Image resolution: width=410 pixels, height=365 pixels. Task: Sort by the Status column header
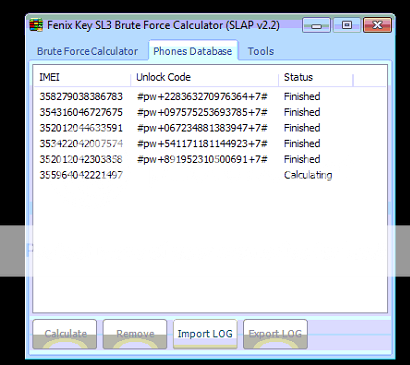coord(316,77)
